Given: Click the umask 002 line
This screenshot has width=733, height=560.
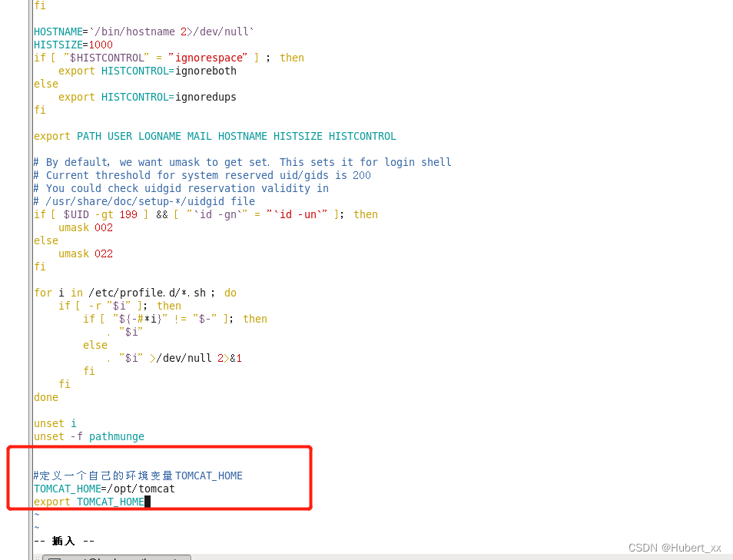Looking at the screenshot, I should tap(85, 228).
